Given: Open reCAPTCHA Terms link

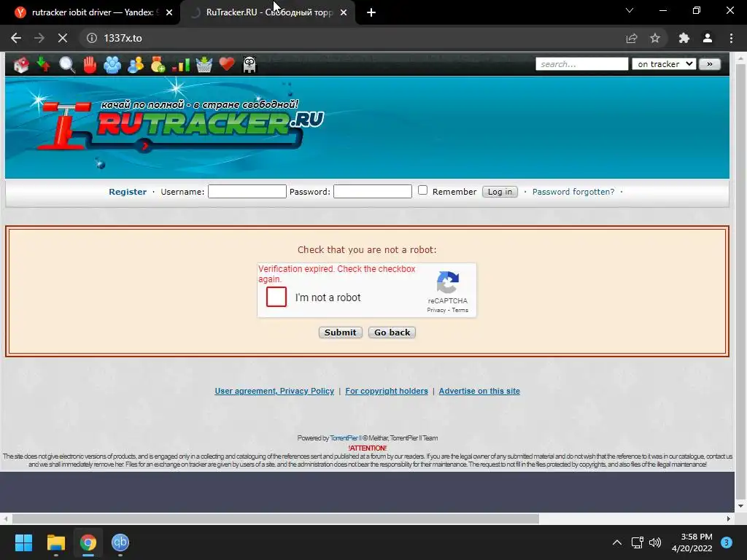Looking at the screenshot, I should 460,310.
